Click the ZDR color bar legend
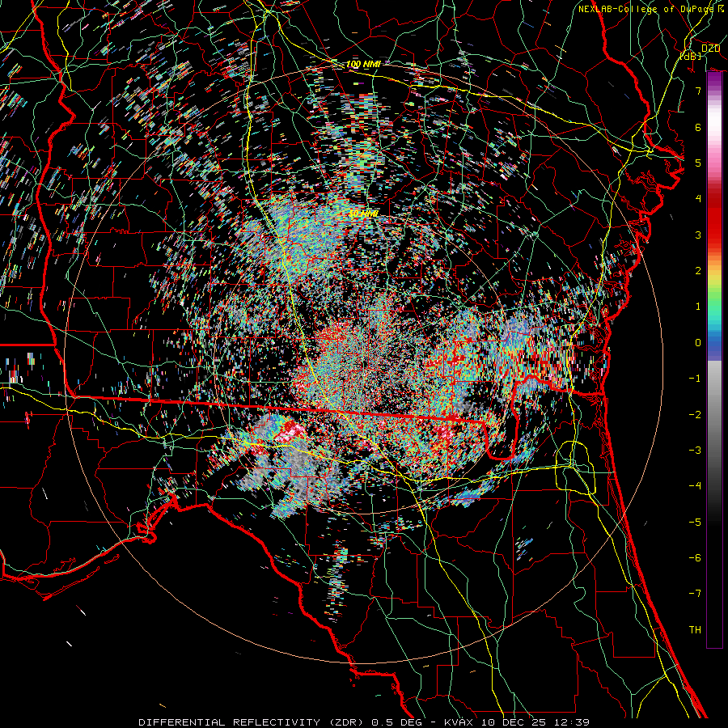Image resolution: width=728 pixels, height=728 pixels. pyautogui.click(x=714, y=360)
